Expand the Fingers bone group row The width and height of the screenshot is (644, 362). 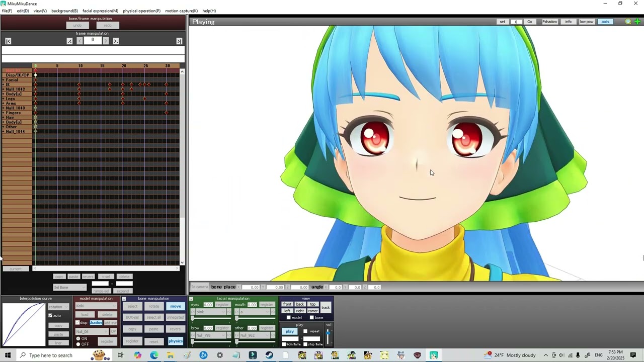pyautogui.click(x=4, y=113)
